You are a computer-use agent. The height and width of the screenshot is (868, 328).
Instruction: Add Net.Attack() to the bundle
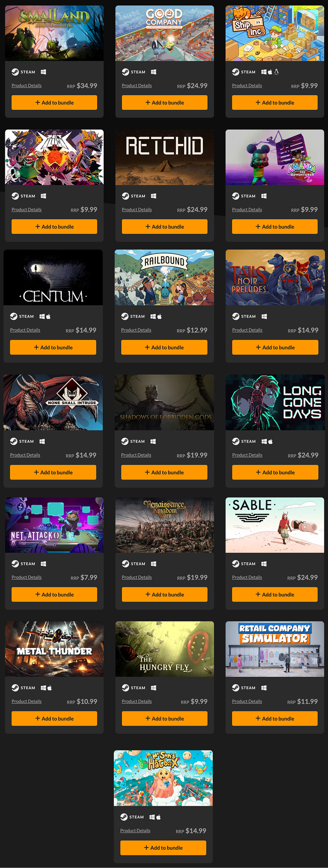pos(54,594)
